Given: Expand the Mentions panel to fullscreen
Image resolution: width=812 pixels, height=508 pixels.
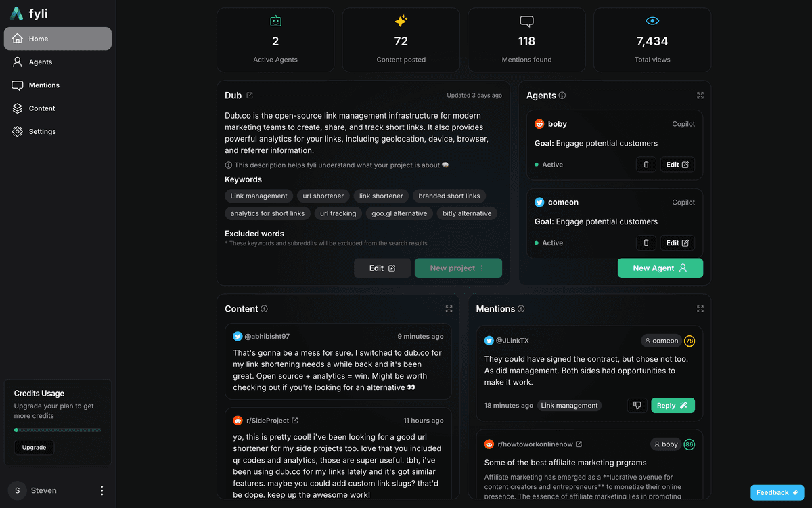Looking at the screenshot, I should click(x=700, y=308).
